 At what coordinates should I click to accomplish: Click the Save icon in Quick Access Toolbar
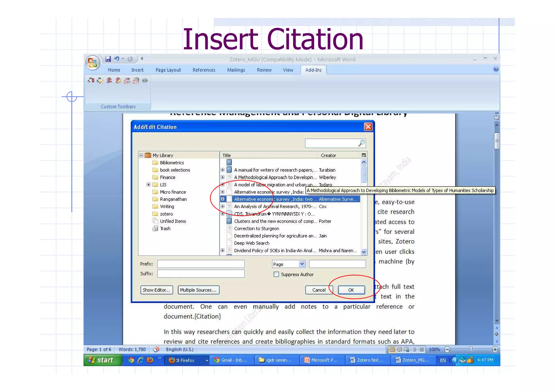click(x=108, y=59)
